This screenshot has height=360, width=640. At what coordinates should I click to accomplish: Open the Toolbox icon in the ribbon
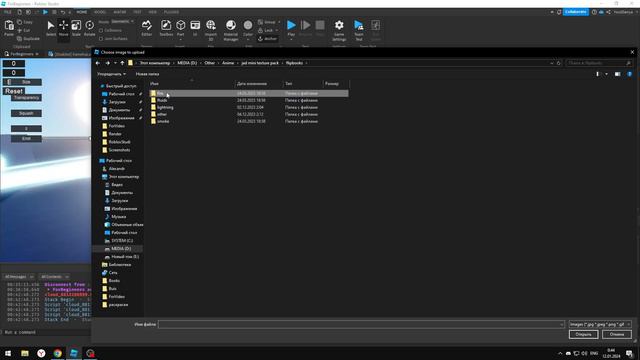(x=166, y=25)
